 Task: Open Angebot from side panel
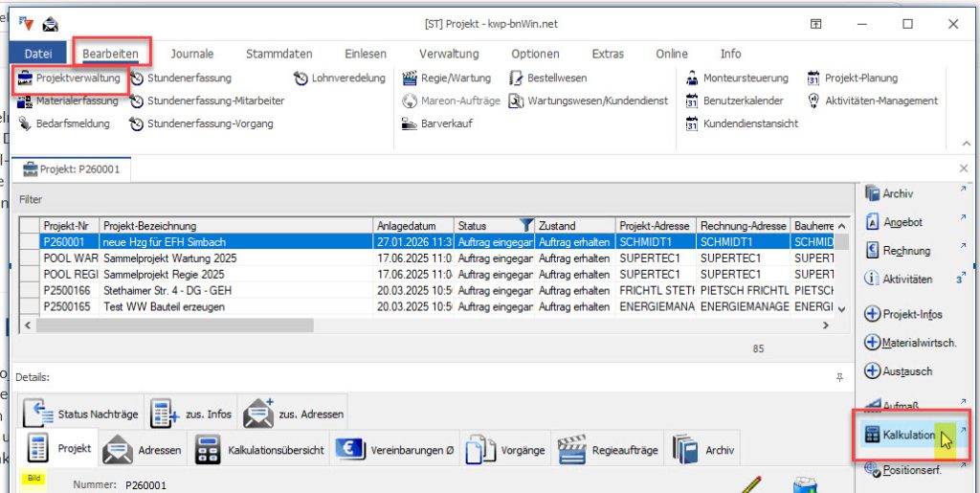tap(902, 222)
